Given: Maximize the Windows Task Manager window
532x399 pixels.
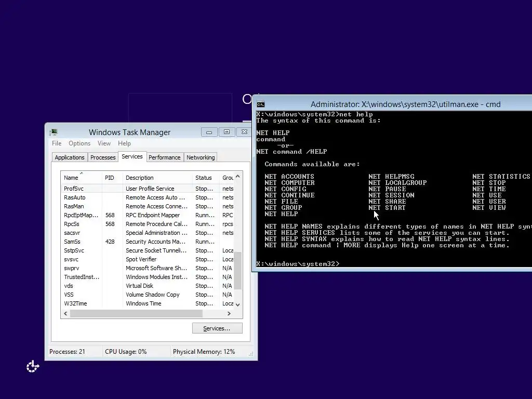Looking at the screenshot, I should pos(227,132).
